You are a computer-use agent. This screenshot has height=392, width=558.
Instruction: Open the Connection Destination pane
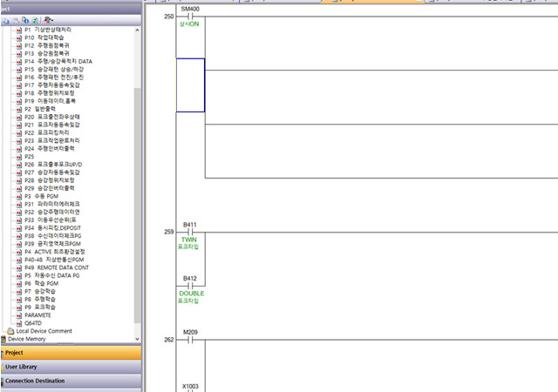pos(70,381)
